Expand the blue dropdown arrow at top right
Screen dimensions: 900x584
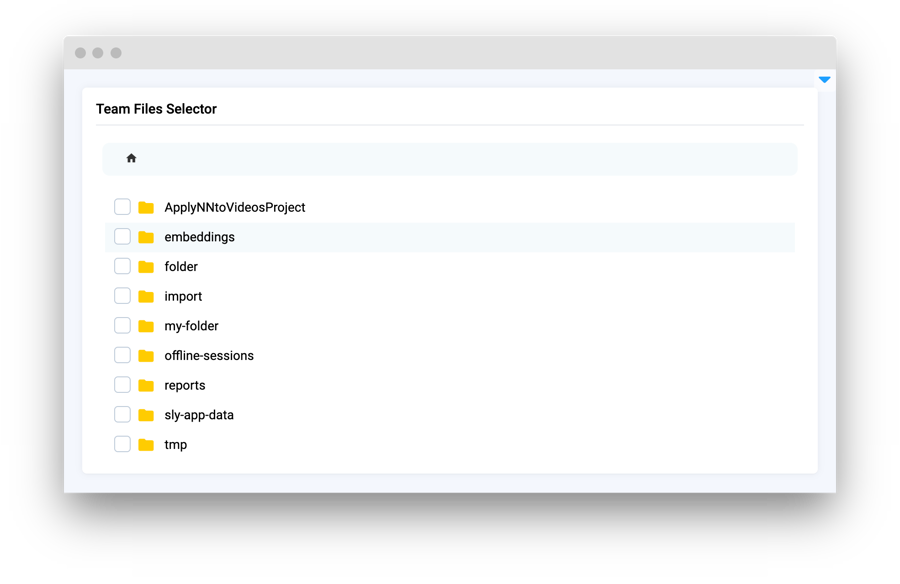(x=824, y=80)
